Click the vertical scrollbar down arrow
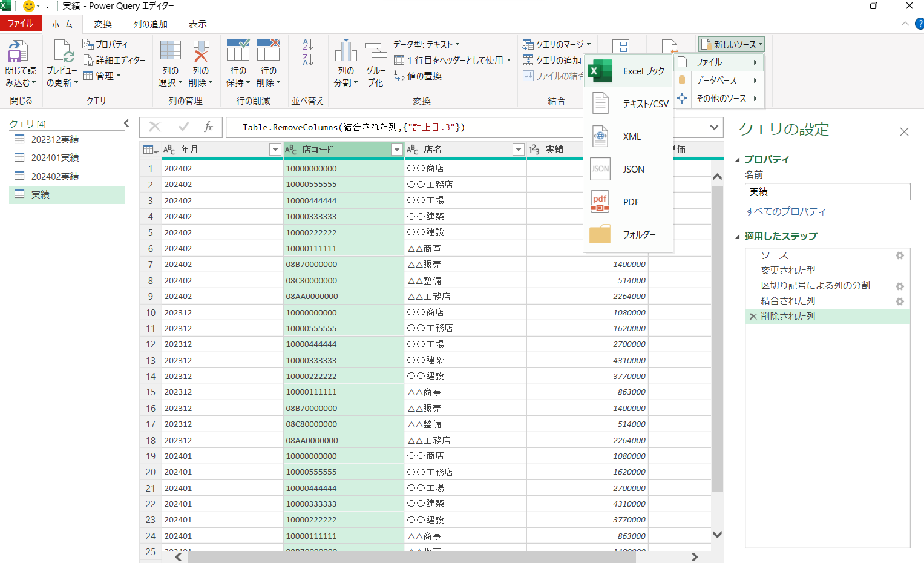This screenshot has width=924, height=563. (717, 535)
